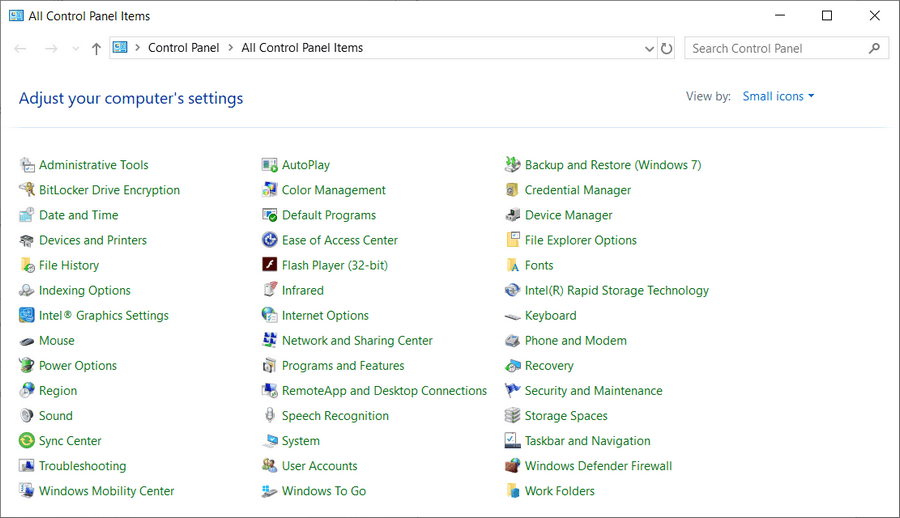Click the Date and Time clock icon
The height and width of the screenshot is (518, 900).
click(x=27, y=215)
